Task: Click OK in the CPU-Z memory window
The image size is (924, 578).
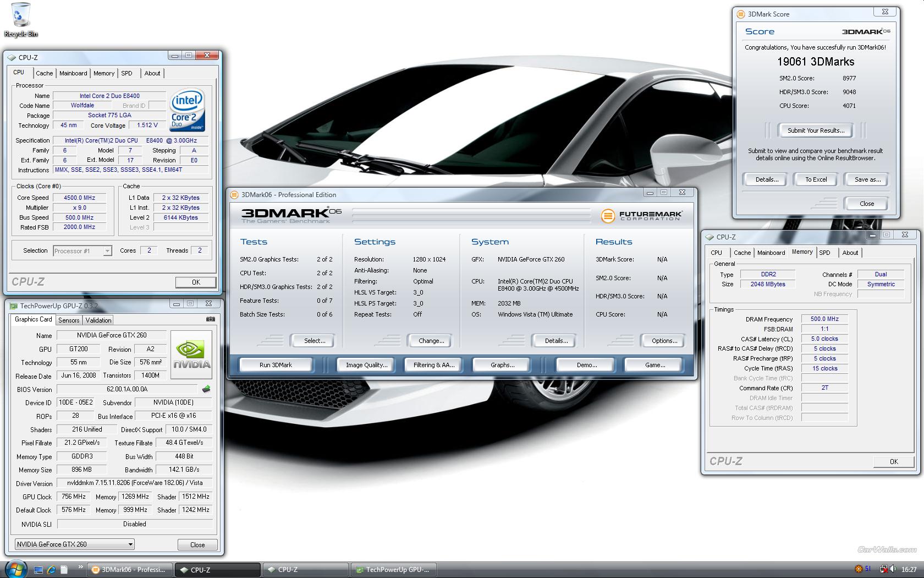Action: tap(894, 461)
